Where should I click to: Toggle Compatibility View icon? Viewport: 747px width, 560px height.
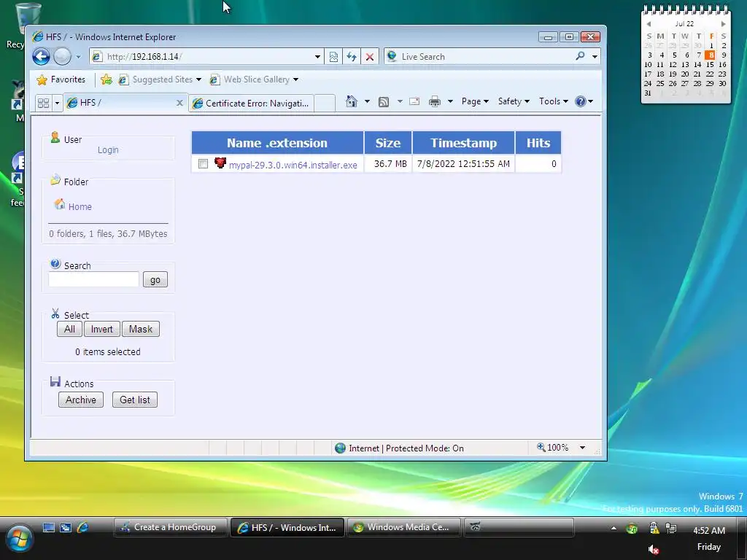coord(333,57)
